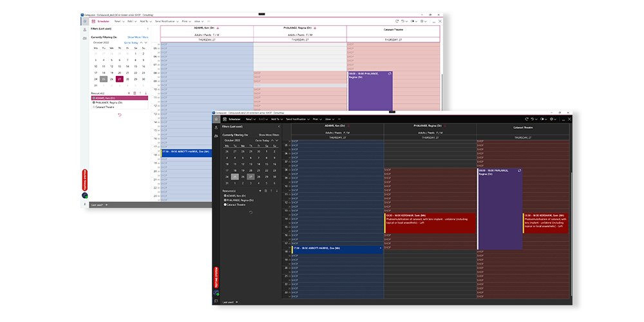Refresh scheduler in dark window toolbar
The image size is (644, 322).
(x=527, y=119)
